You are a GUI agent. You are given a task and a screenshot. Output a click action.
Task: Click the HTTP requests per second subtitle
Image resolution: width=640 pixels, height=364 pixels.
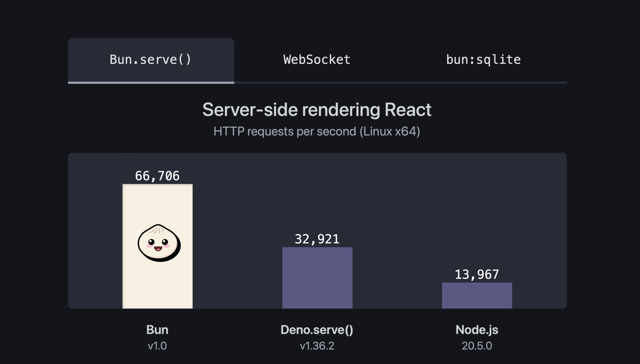(x=317, y=131)
